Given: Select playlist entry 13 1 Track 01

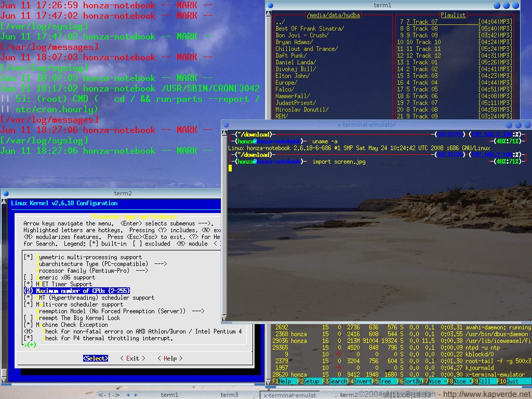Looking at the screenshot, I should [x=455, y=62].
